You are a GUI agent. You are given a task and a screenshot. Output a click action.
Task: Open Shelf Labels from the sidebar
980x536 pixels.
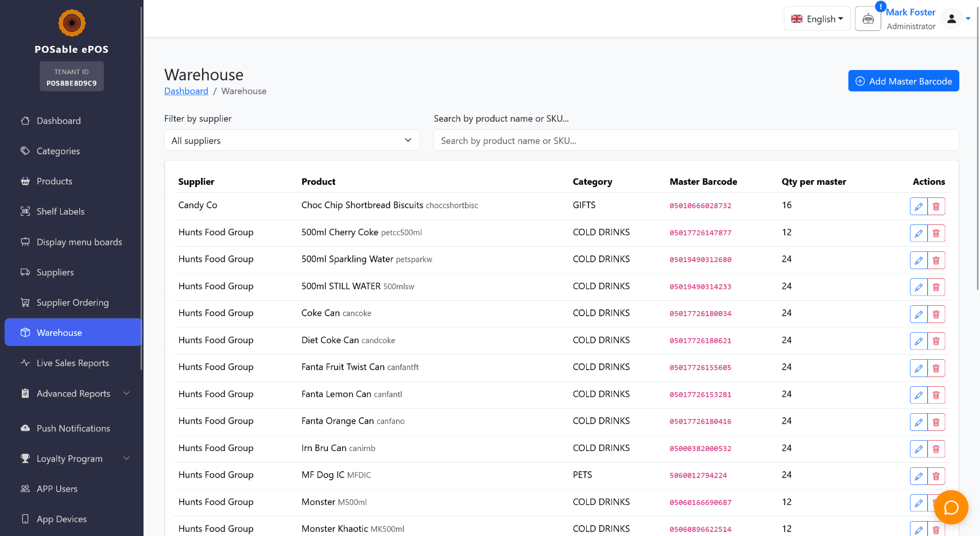point(60,212)
